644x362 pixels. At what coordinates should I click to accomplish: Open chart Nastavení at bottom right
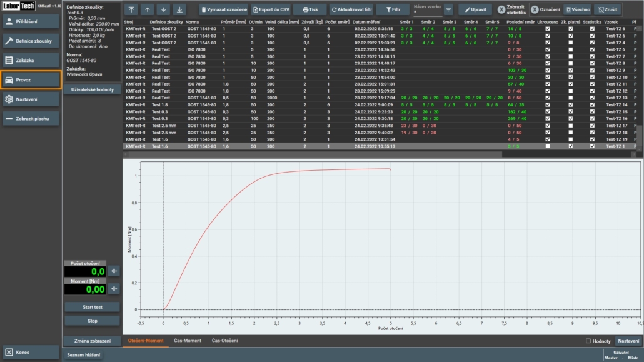(x=628, y=341)
